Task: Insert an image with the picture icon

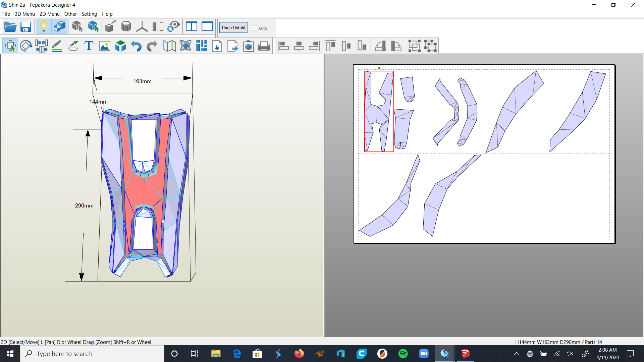Action: (105, 46)
